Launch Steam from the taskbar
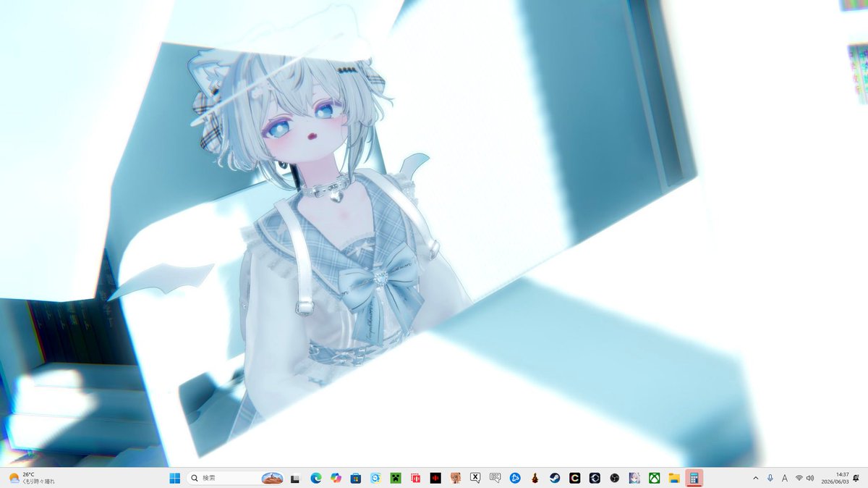Screen dimensions: 868x488 point(555,478)
